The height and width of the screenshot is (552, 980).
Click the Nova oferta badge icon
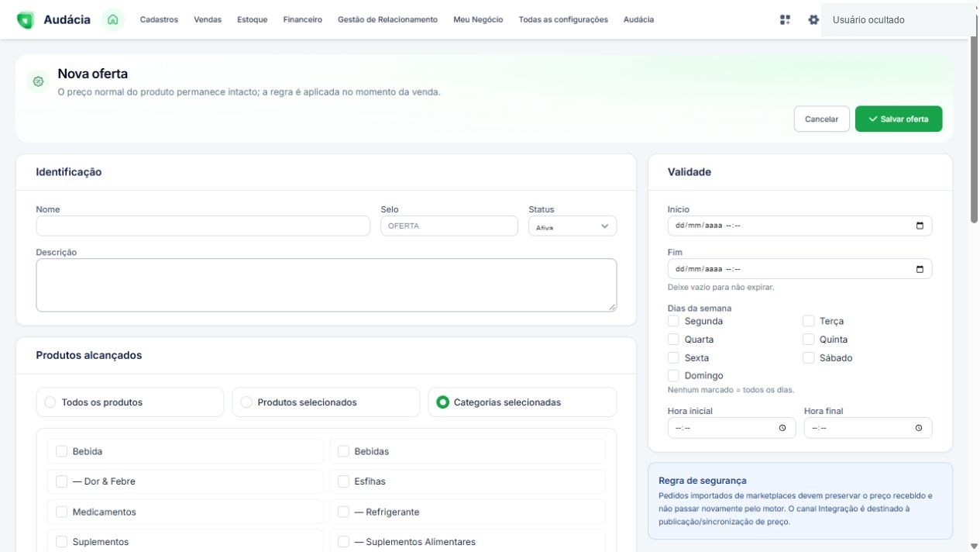pyautogui.click(x=38, y=81)
